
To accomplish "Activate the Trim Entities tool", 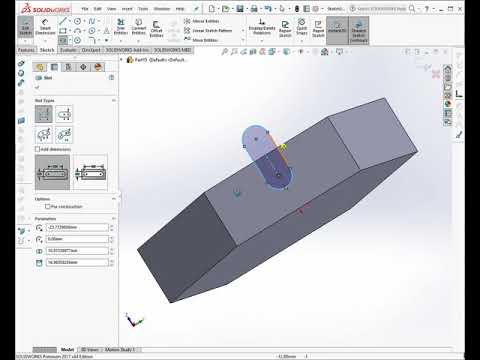I will tap(121, 27).
